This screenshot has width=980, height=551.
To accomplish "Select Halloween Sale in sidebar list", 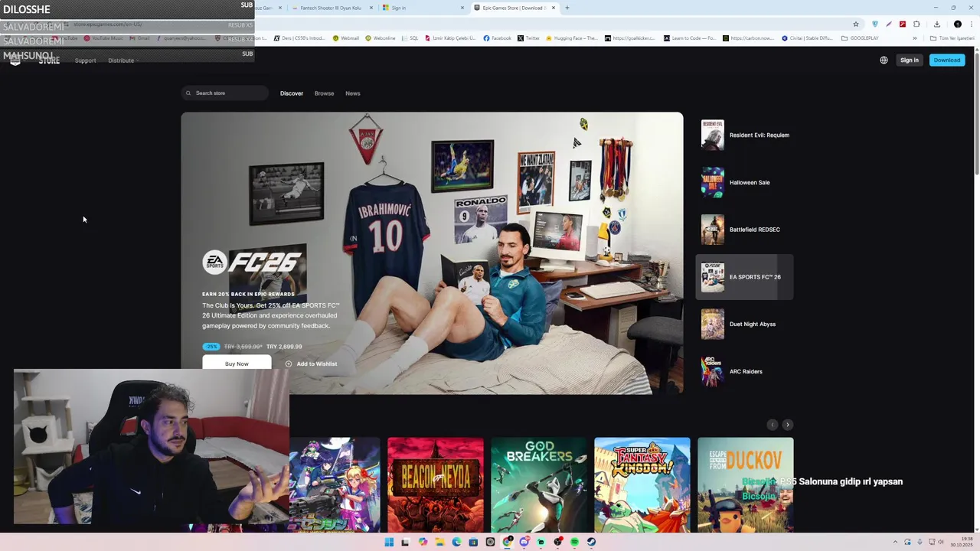I will point(744,182).
